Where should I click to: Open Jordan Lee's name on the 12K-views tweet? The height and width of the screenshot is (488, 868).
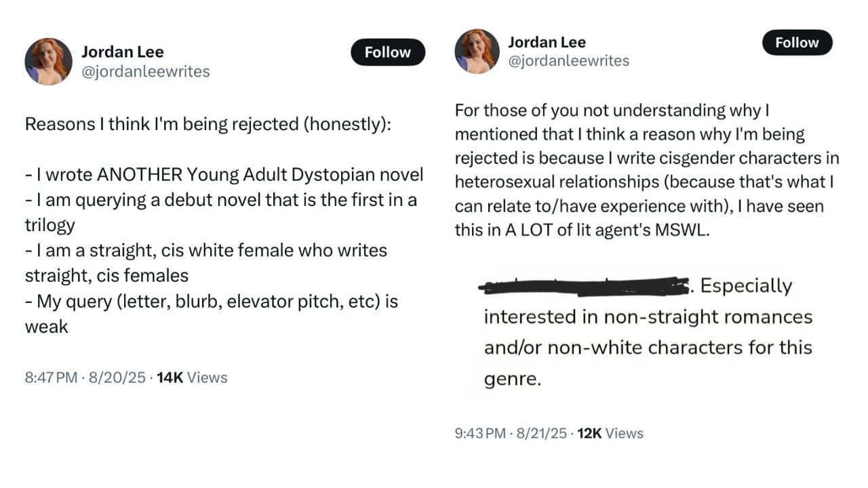(x=547, y=42)
